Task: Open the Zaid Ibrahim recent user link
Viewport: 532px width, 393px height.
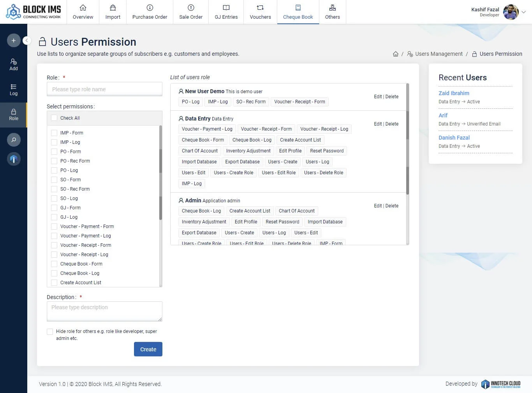Action: [x=454, y=93]
